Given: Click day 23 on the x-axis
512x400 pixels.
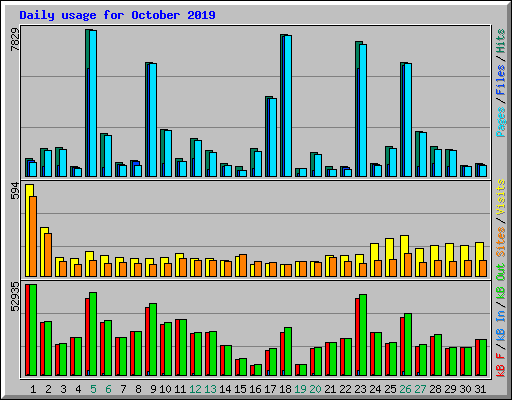Looking at the screenshot, I should 360,389.
